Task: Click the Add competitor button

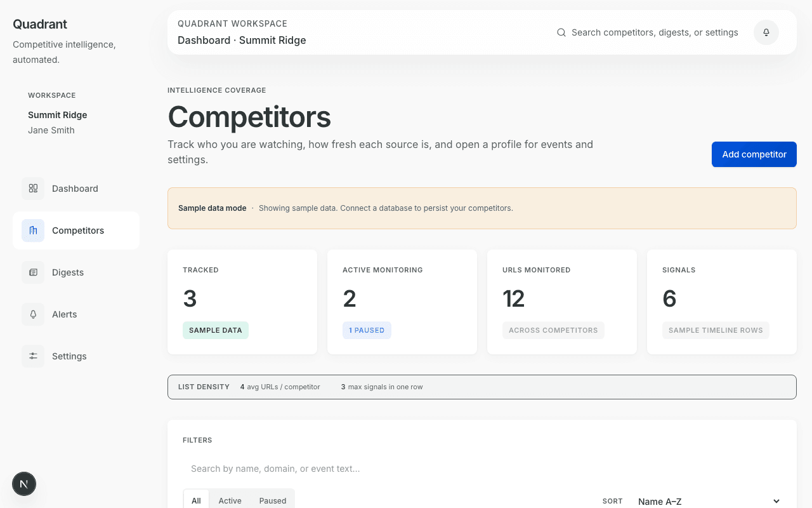Action: tap(754, 154)
